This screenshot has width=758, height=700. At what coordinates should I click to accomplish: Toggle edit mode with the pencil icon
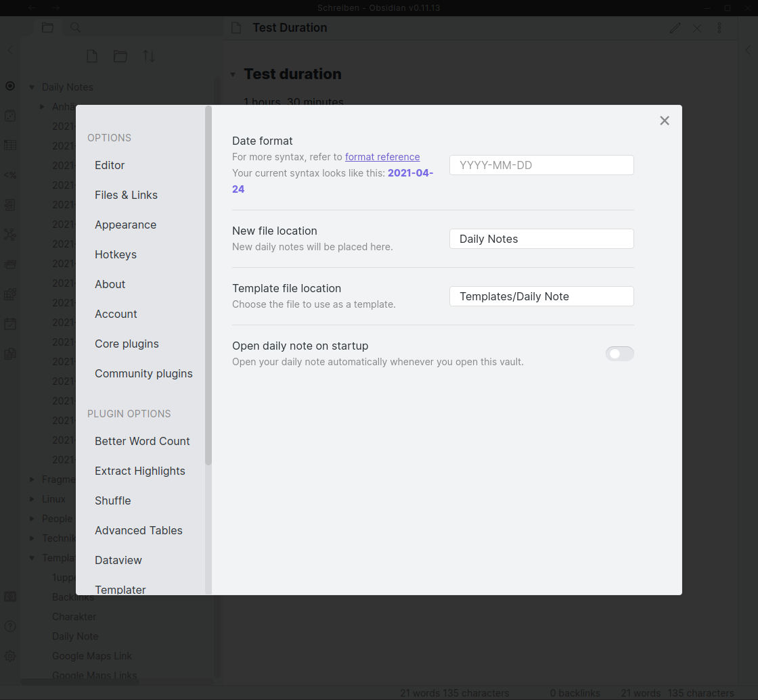pyautogui.click(x=675, y=28)
